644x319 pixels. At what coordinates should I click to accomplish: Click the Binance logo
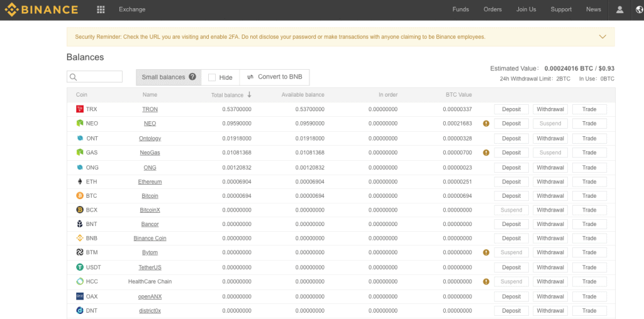coord(41,9)
